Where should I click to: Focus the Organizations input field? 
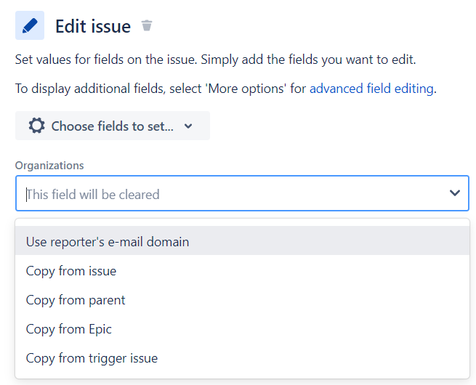[x=242, y=193]
